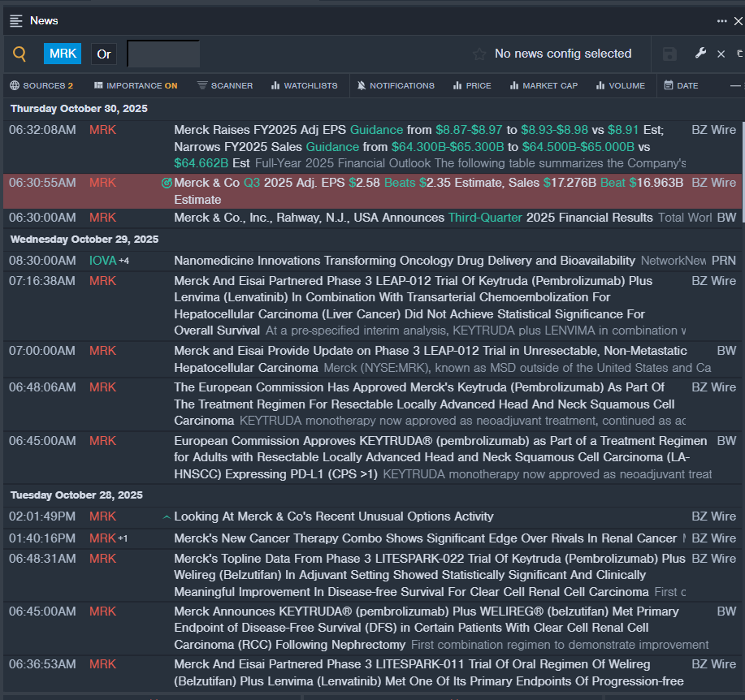Viewport: 745px width, 700px height.
Task: Expand the Watchlists filter
Action: [x=304, y=85]
